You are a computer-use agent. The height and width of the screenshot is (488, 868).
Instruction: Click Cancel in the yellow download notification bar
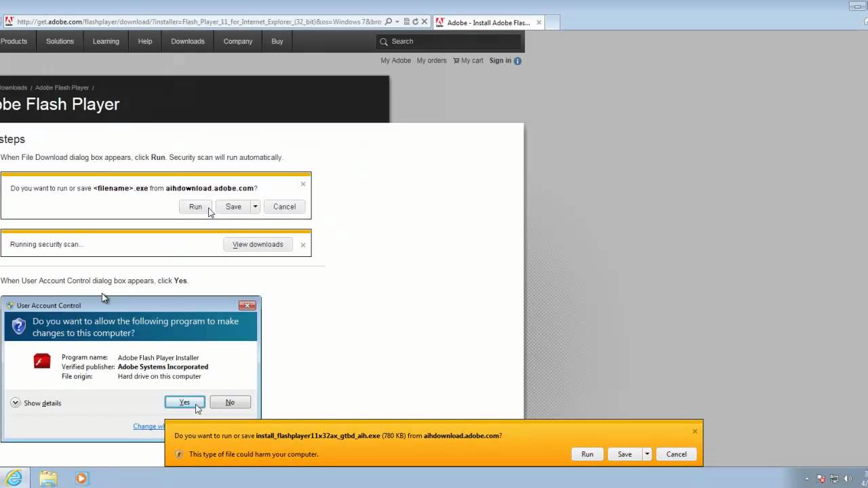(676, 454)
